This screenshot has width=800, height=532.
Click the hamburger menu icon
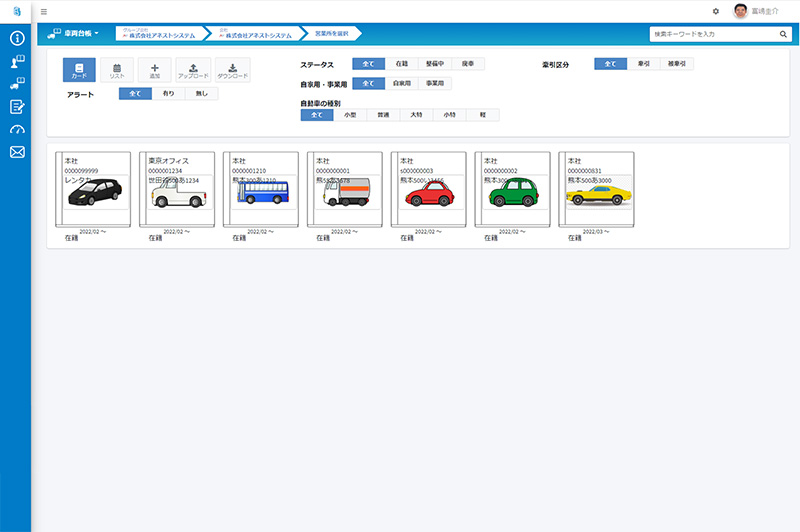pos(43,11)
